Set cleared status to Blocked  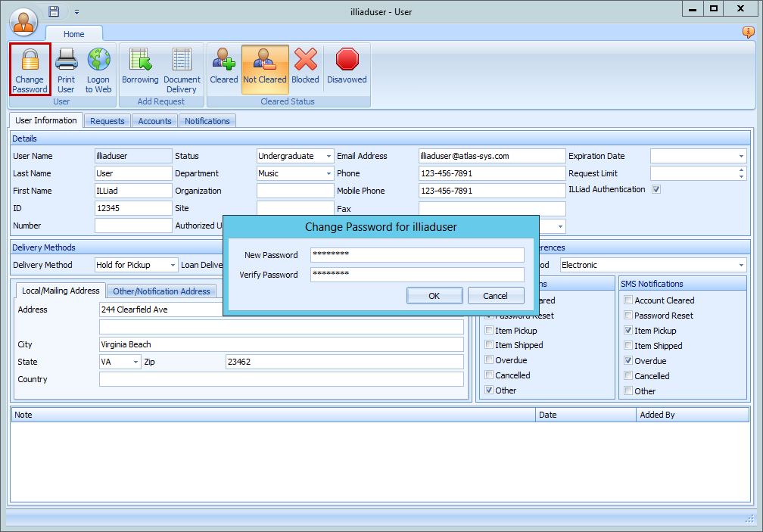point(305,69)
